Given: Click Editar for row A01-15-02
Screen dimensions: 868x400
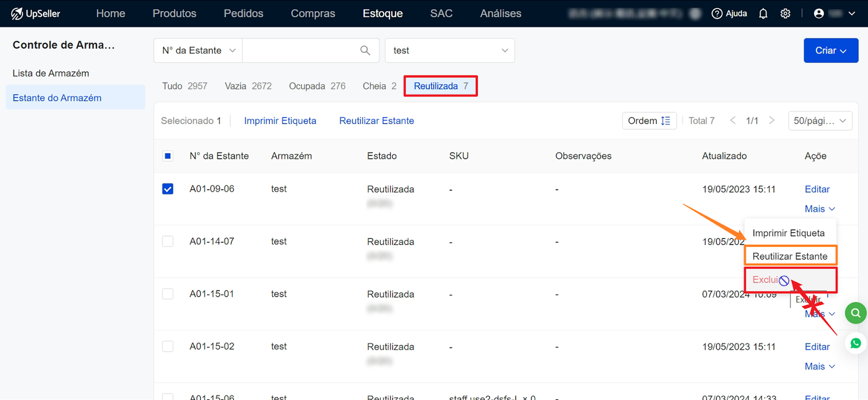Looking at the screenshot, I should tap(817, 347).
